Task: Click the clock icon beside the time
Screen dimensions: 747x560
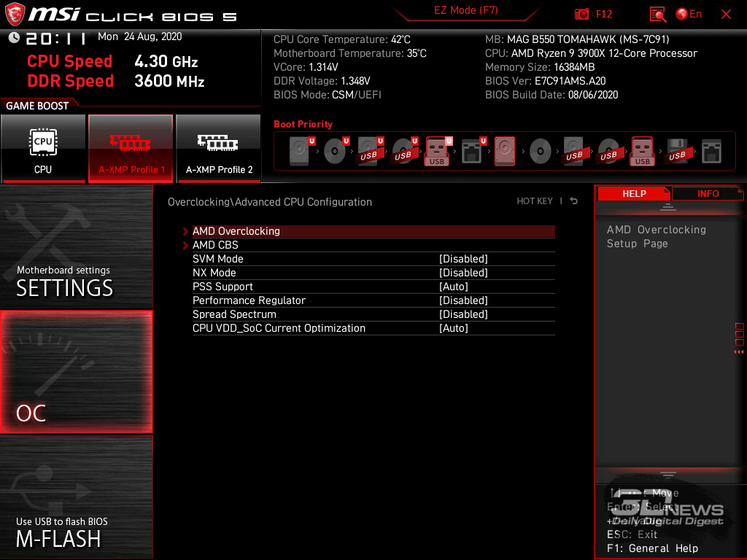Action: click(x=14, y=38)
